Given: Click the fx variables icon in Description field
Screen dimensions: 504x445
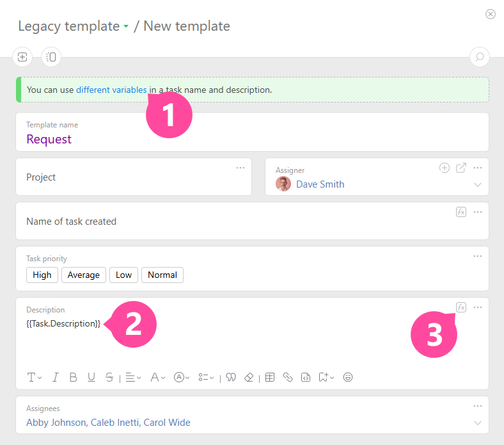Looking at the screenshot, I should 461,307.
